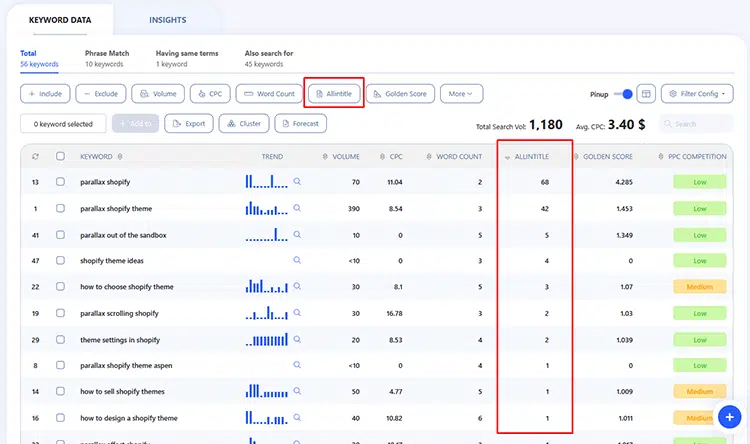The image size is (750, 444).
Task: Click the layout columns icon beside Pinup
Action: point(646,94)
